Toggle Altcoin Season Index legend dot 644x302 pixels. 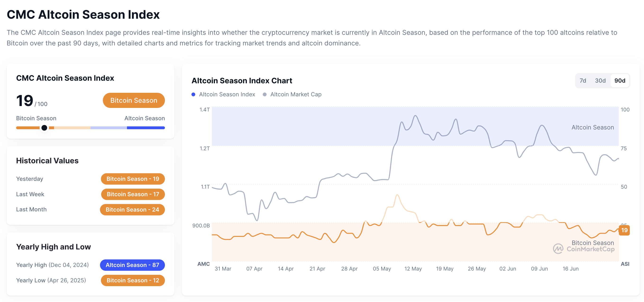[x=193, y=94]
